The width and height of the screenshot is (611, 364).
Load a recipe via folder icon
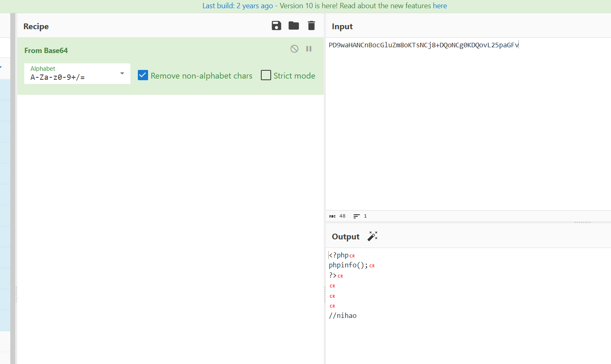tap(294, 26)
